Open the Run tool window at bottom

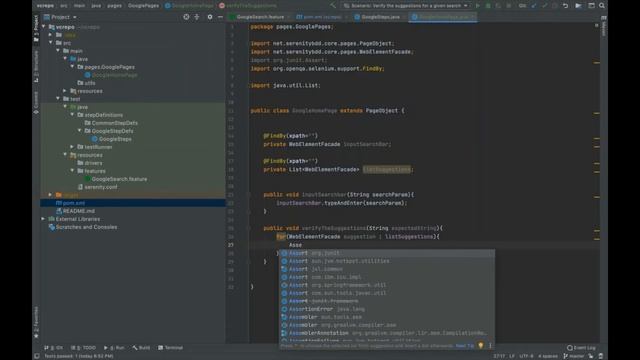115,348
